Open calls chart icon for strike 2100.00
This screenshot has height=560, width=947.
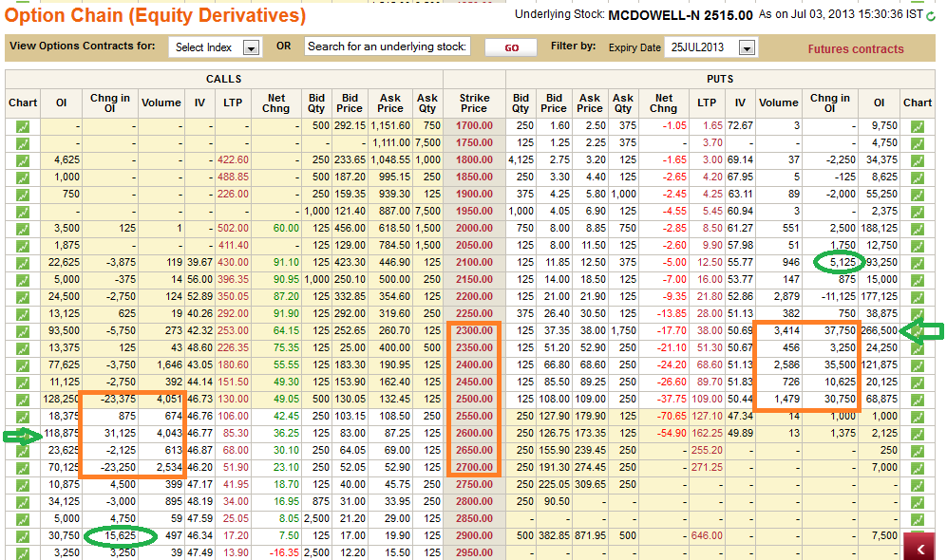(23, 263)
